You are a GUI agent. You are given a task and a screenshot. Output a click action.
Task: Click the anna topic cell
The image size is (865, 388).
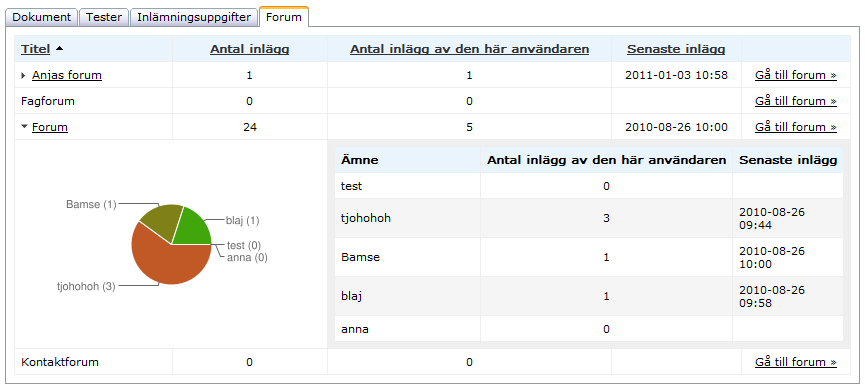408,329
